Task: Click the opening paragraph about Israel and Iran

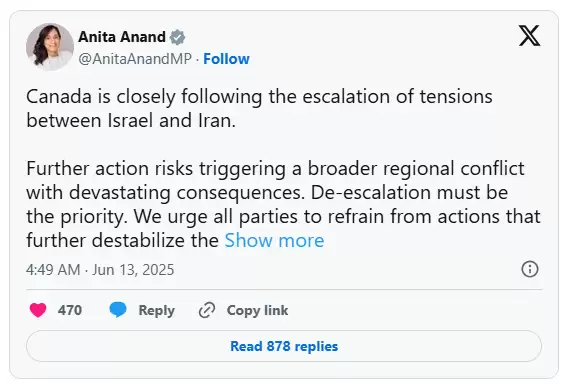Action: coord(259,108)
